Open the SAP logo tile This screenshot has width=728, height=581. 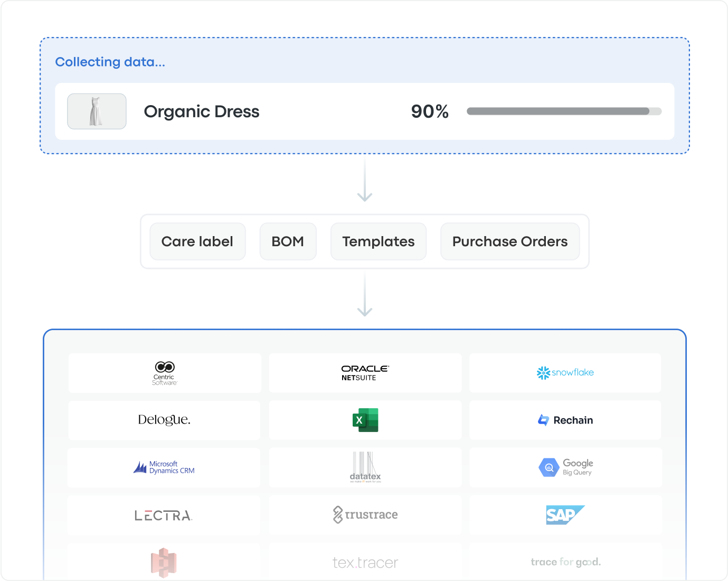click(x=565, y=515)
